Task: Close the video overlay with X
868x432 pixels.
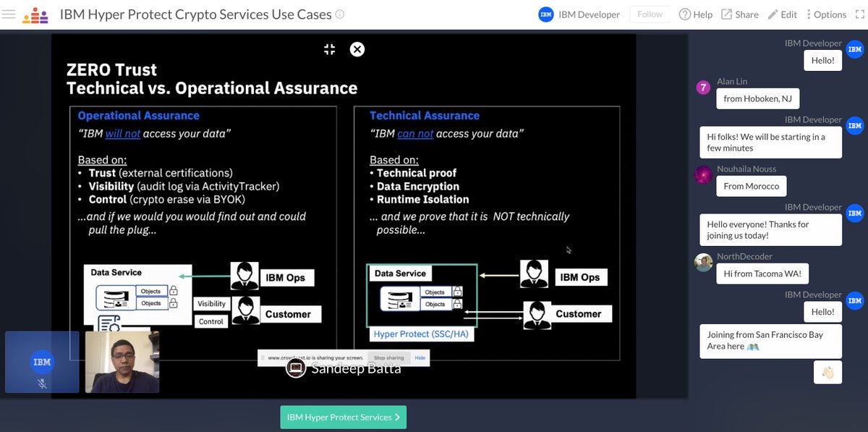Action: (357, 49)
